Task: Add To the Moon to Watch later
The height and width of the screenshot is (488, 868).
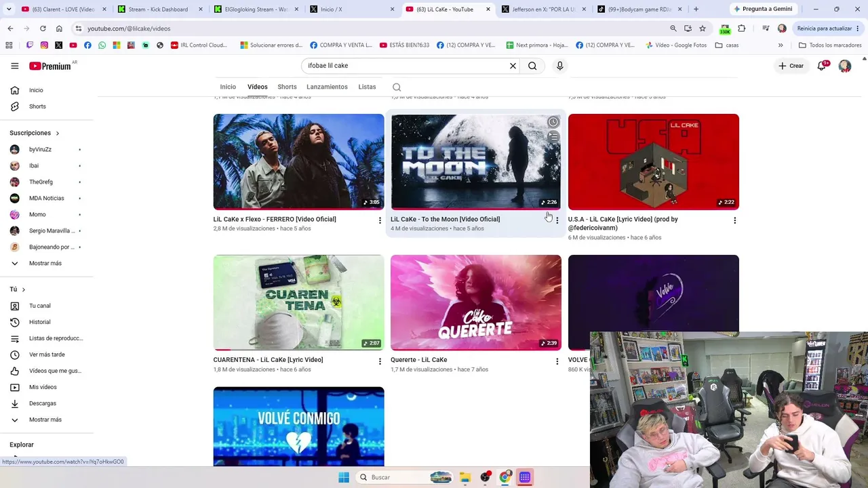Action: pos(553,122)
